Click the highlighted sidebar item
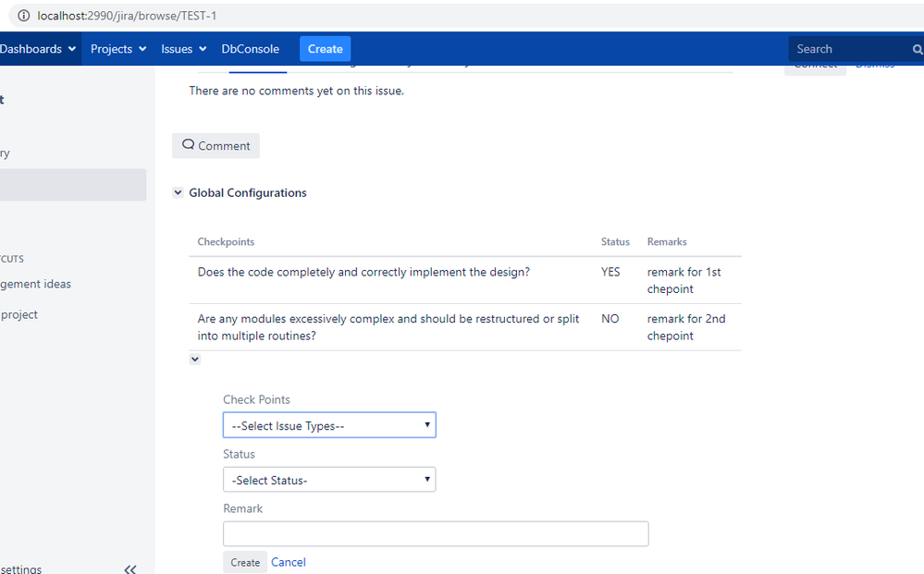This screenshot has width=924, height=574. (x=73, y=185)
